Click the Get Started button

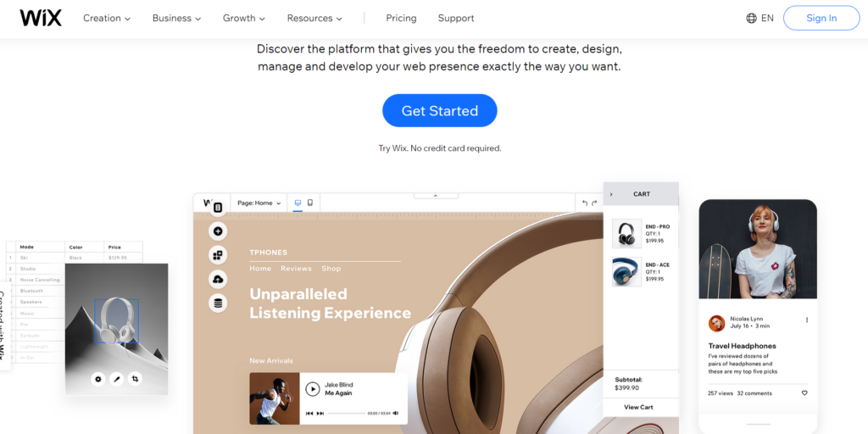coord(440,110)
